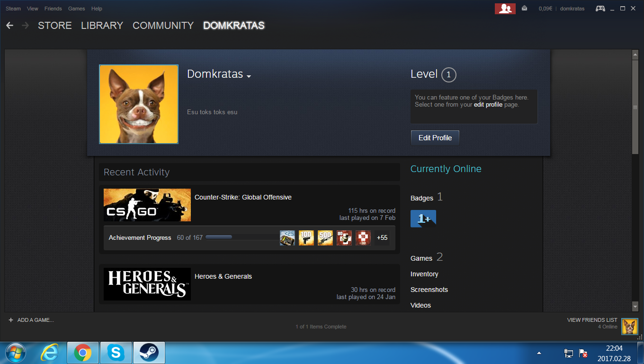Show hidden system tray icons

pyautogui.click(x=539, y=354)
